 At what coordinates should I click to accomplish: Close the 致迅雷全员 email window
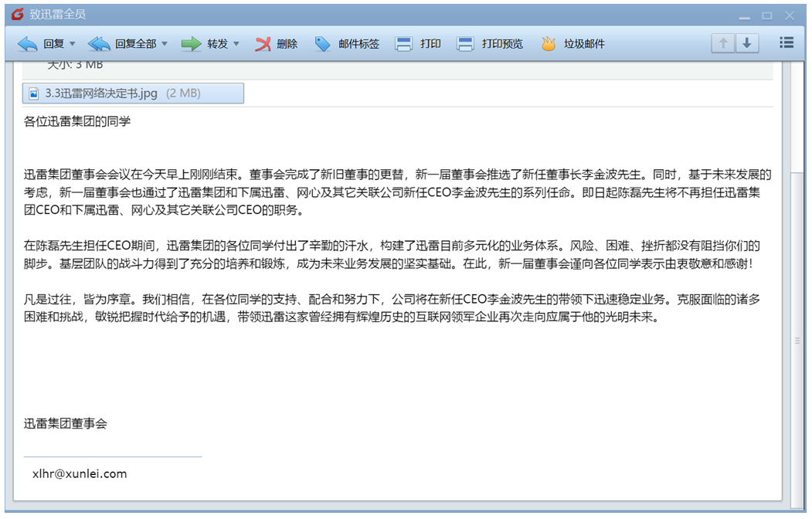790,16
